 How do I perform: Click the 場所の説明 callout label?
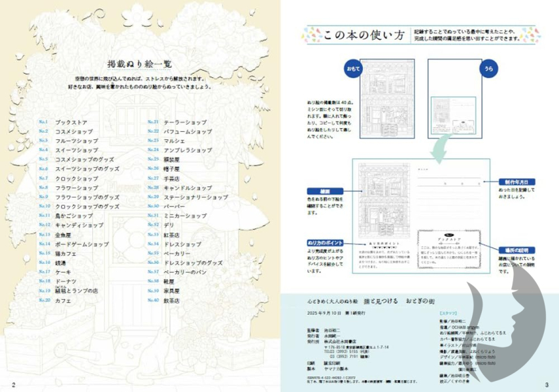point(518,249)
